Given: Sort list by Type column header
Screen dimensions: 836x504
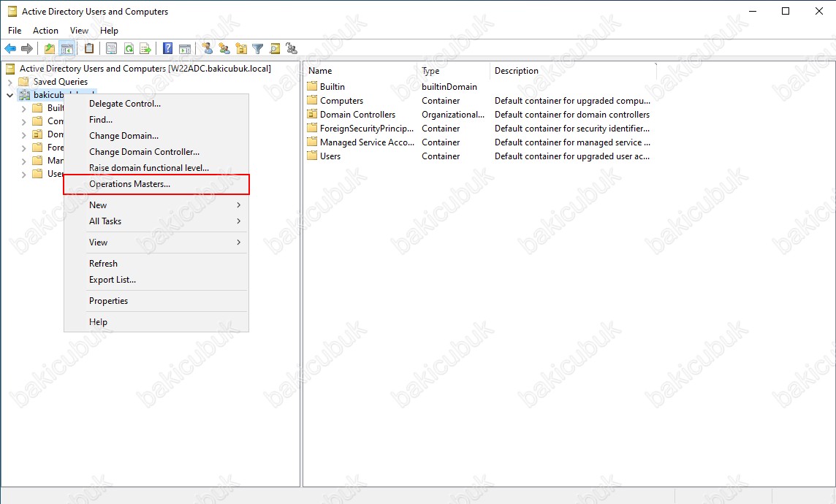Looking at the screenshot, I should coord(454,70).
